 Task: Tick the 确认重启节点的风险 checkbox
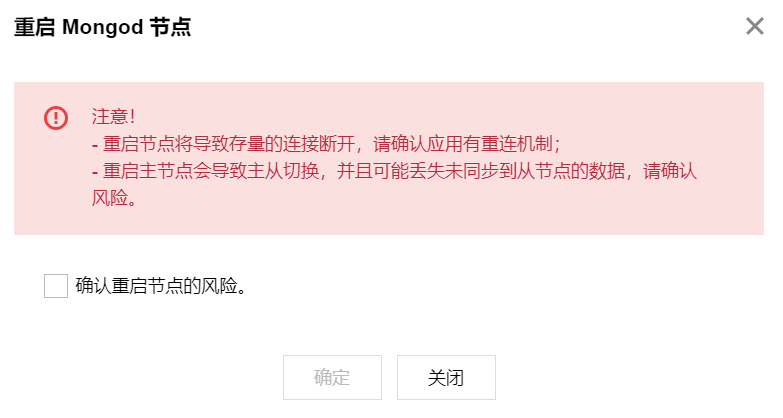(56, 286)
